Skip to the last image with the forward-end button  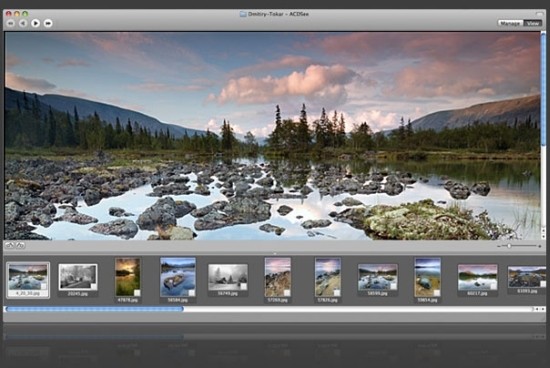tap(48, 23)
